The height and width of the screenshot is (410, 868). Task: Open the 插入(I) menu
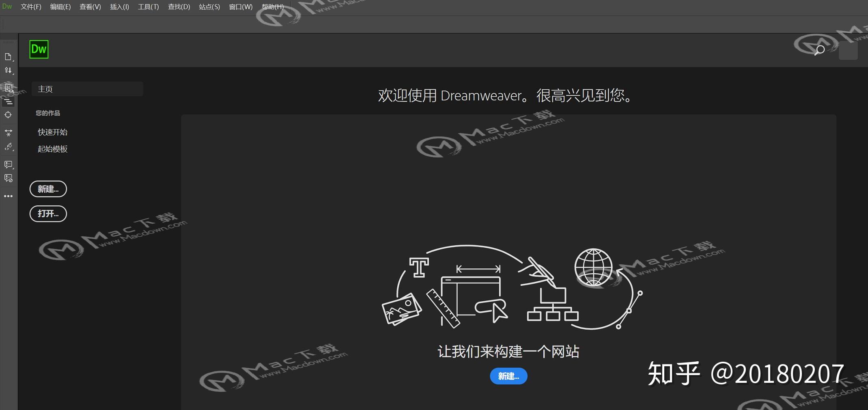tap(120, 7)
